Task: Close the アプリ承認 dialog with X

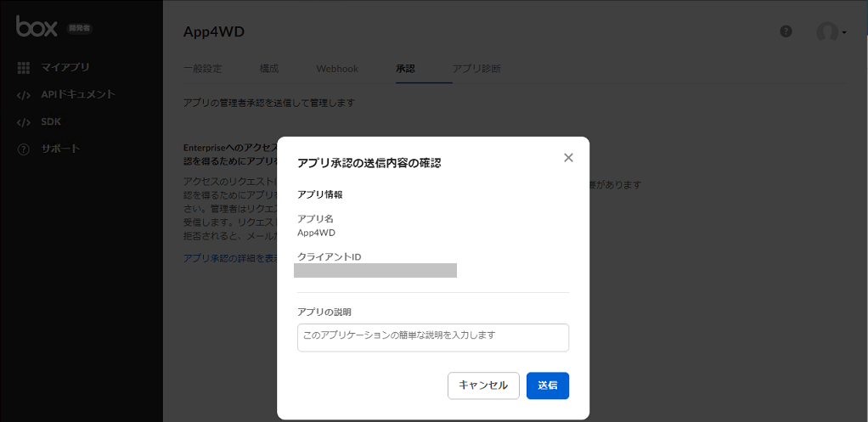Action: [568, 158]
